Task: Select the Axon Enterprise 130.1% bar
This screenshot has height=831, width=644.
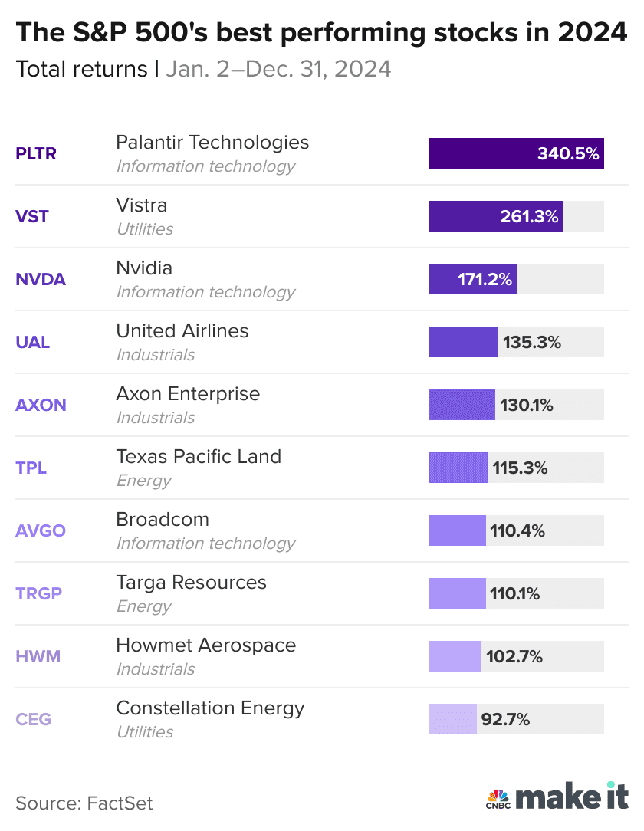Action: [462, 405]
